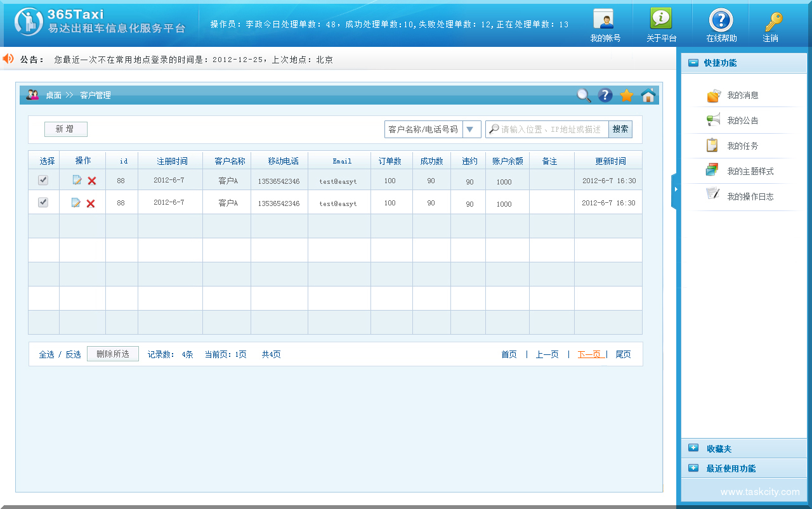
Task: Click the Email column header
Action: click(342, 161)
